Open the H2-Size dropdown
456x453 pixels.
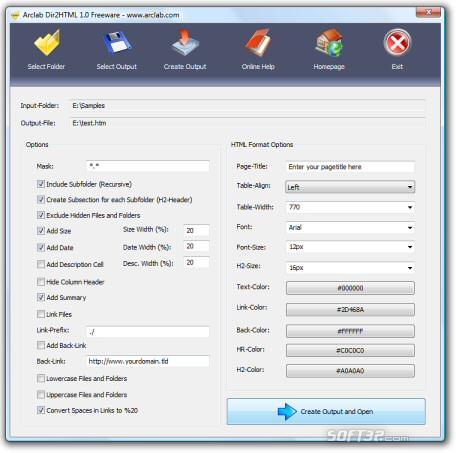350,268
